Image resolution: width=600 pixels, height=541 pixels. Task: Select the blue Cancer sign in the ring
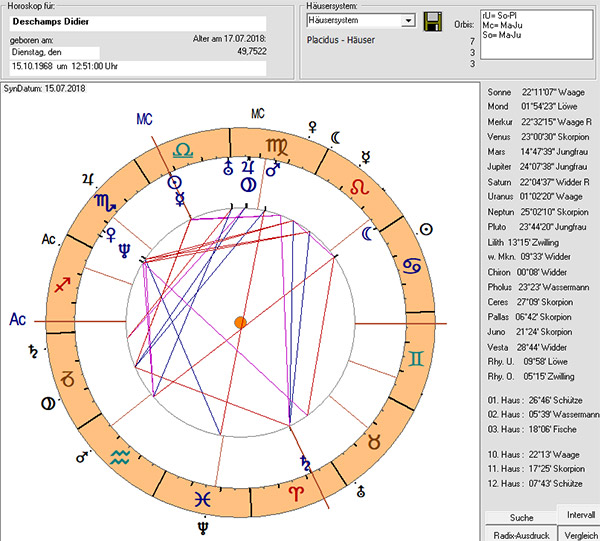click(412, 265)
